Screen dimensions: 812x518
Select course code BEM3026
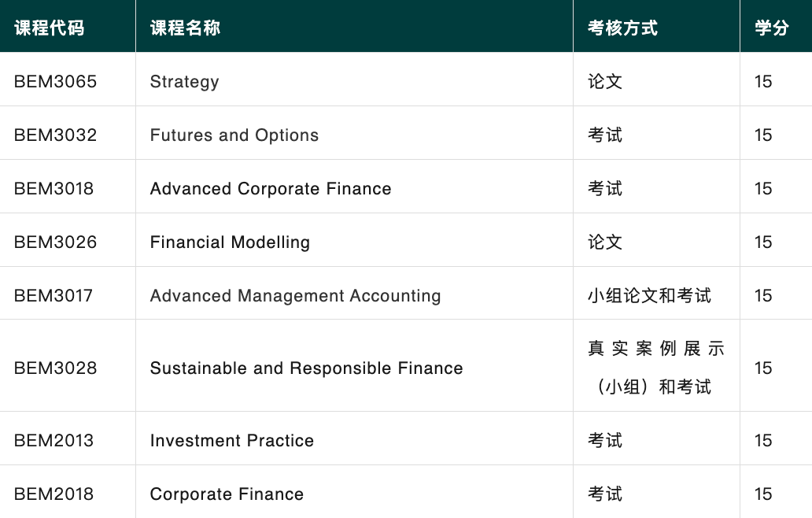[x=55, y=242]
